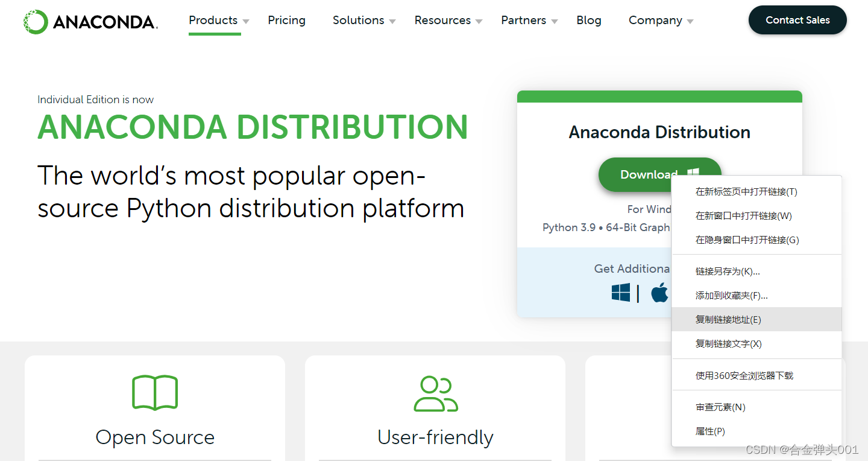Click the Get Additional Installers text
This screenshot has height=461, width=868.
tap(632, 269)
